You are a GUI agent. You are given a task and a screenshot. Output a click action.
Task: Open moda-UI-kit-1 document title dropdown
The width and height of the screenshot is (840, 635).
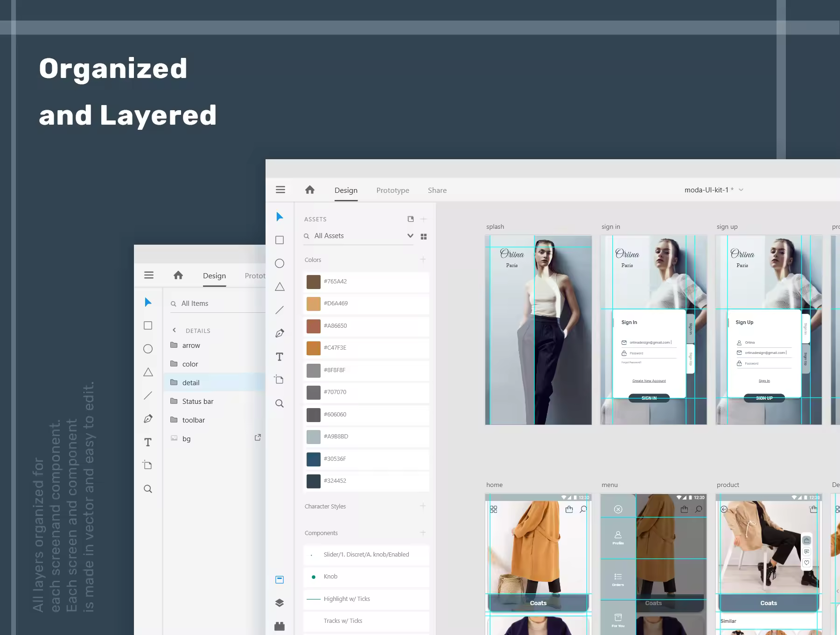coord(741,190)
